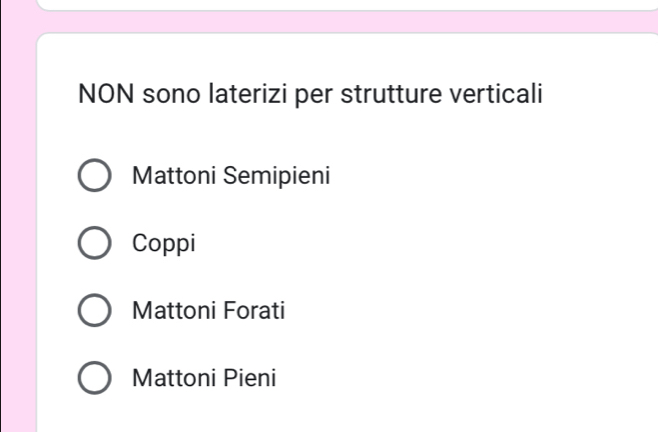The width and height of the screenshot is (658, 432).
Task: Click the 'Mattoni Forati' label text
Action: pos(208,311)
